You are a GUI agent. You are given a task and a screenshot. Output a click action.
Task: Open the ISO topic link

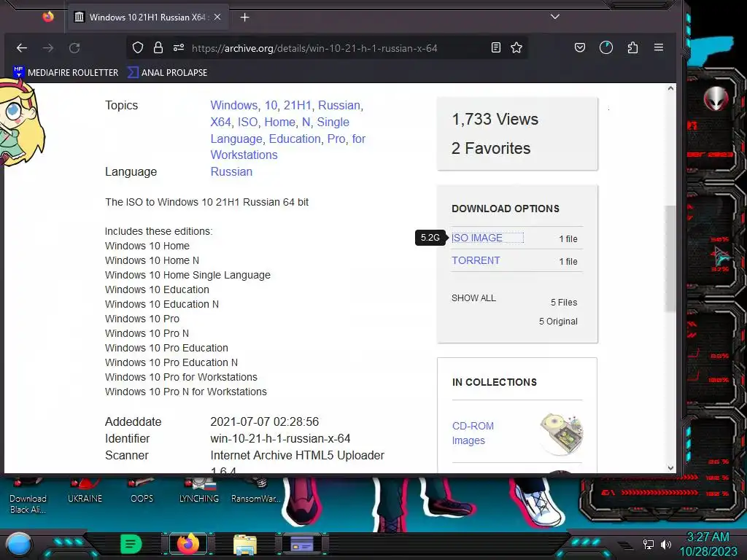pos(248,122)
